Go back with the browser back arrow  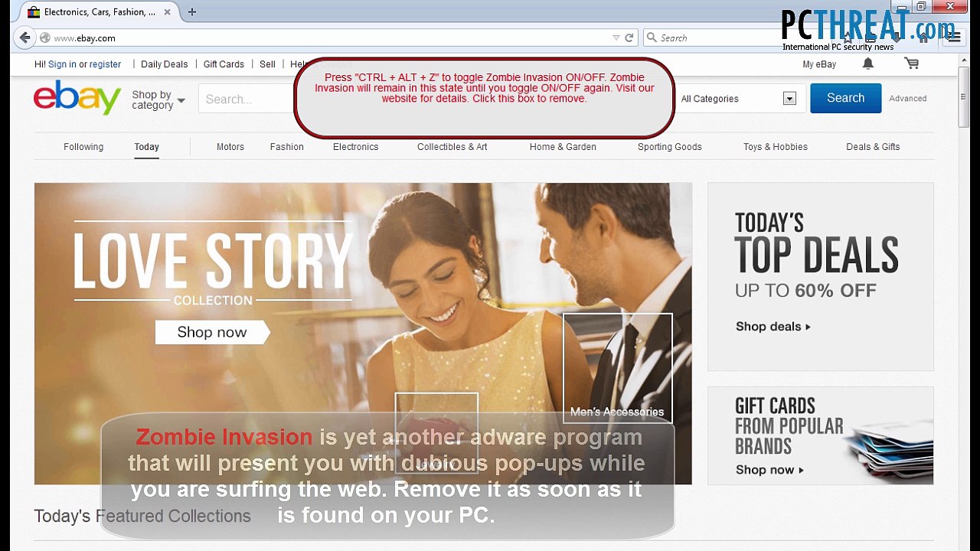click(x=25, y=37)
